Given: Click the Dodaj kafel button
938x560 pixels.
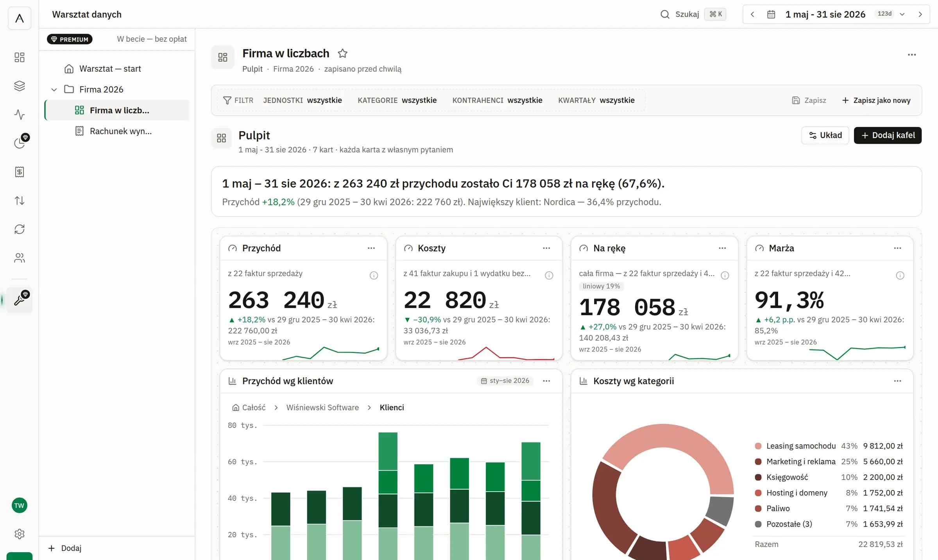Looking at the screenshot, I should point(888,135).
